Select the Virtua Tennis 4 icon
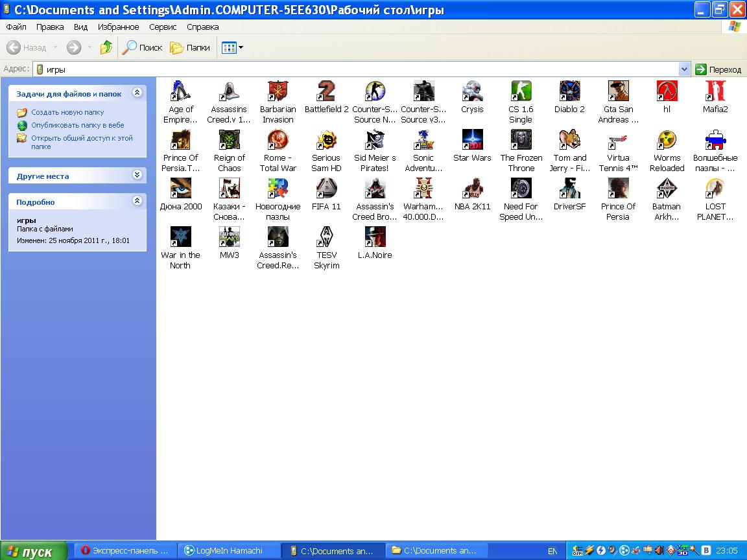The height and width of the screenshot is (560, 747). (x=618, y=139)
